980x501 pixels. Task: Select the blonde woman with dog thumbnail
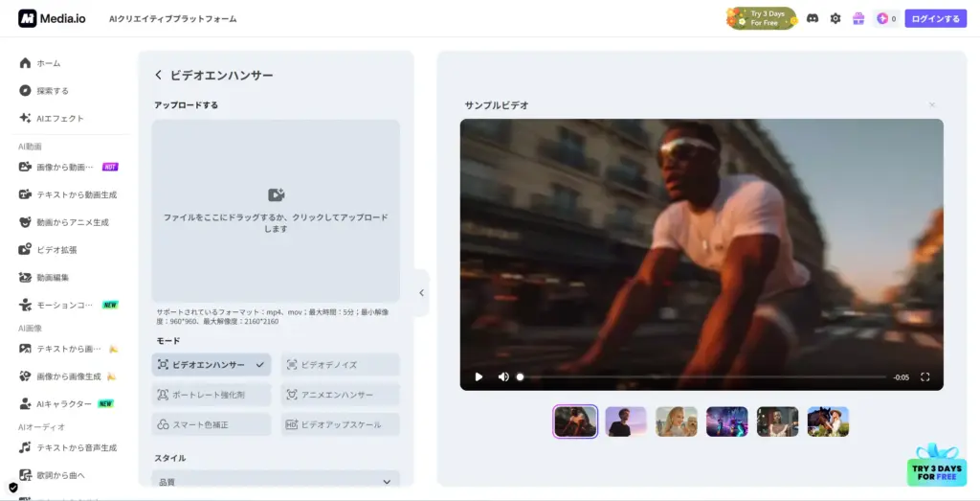[x=677, y=421]
